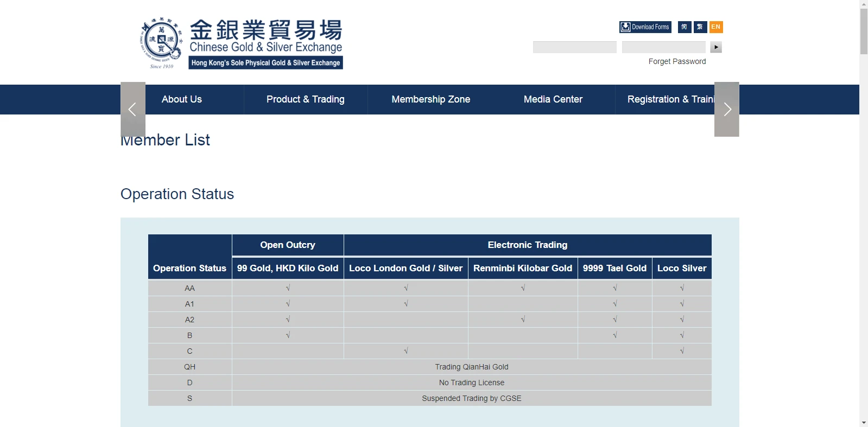Select the B status row label
The width and height of the screenshot is (868, 427).
pyautogui.click(x=189, y=335)
